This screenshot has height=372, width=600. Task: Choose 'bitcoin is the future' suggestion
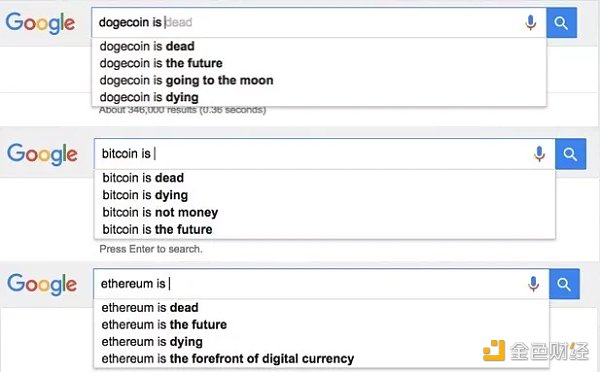coord(324,230)
